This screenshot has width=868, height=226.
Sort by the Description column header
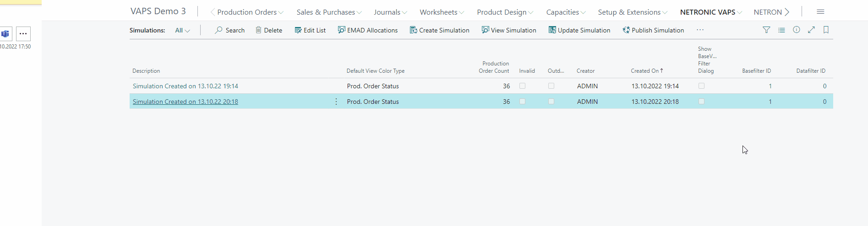point(146,71)
